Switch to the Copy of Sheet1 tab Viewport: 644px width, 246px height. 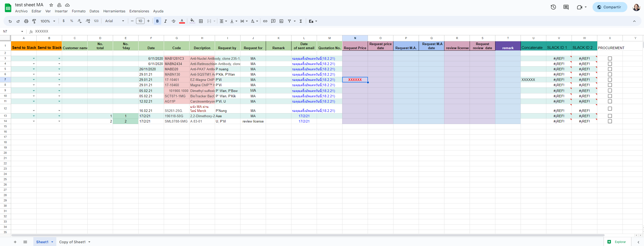(x=72, y=242)
